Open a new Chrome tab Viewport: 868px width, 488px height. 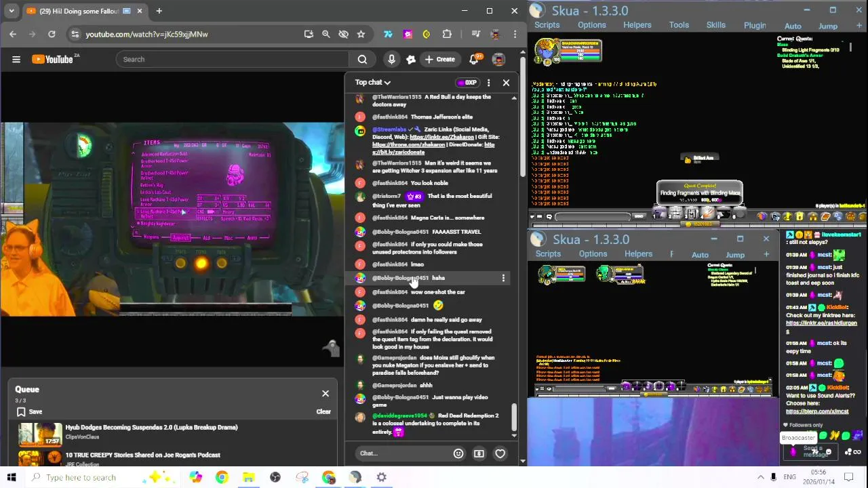[159, 11]
